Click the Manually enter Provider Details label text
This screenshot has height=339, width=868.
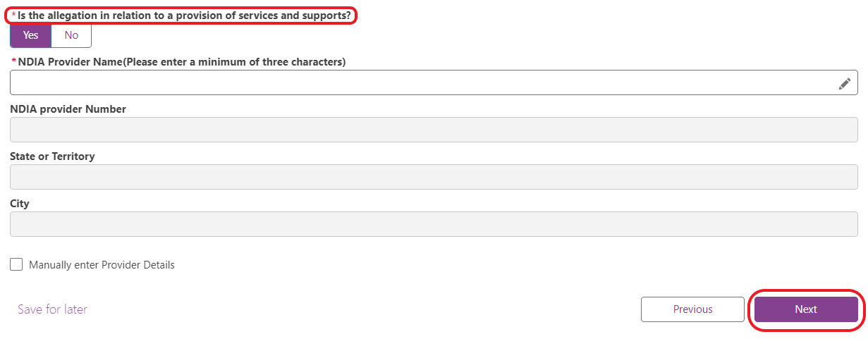point(102,265)
